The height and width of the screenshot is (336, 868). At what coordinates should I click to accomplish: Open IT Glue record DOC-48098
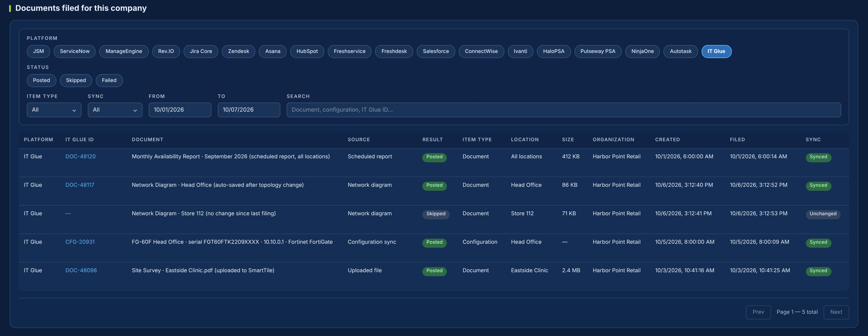[81, 271]
